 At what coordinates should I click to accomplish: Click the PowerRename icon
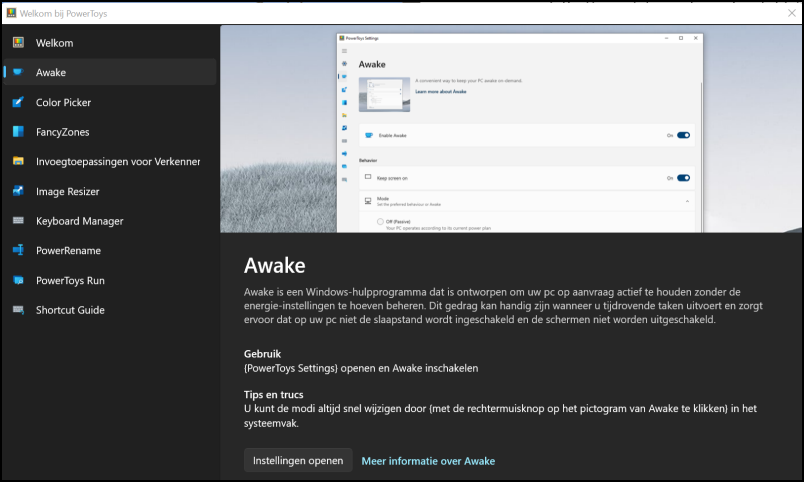pos(18,250)
